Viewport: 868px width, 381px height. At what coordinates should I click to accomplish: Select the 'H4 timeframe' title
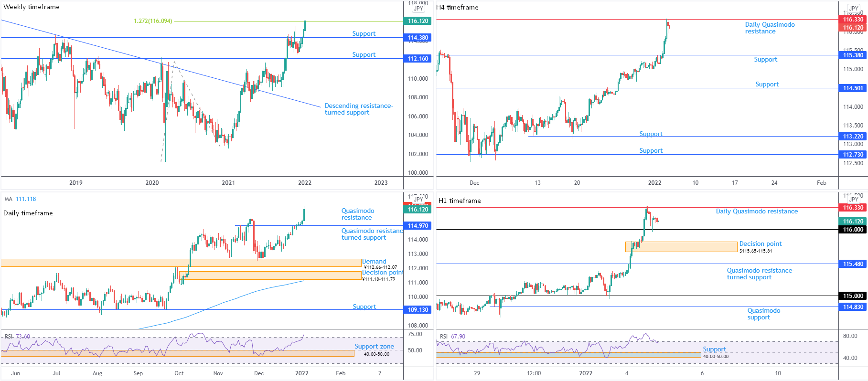pyautogui.click(x=457, y=7)
